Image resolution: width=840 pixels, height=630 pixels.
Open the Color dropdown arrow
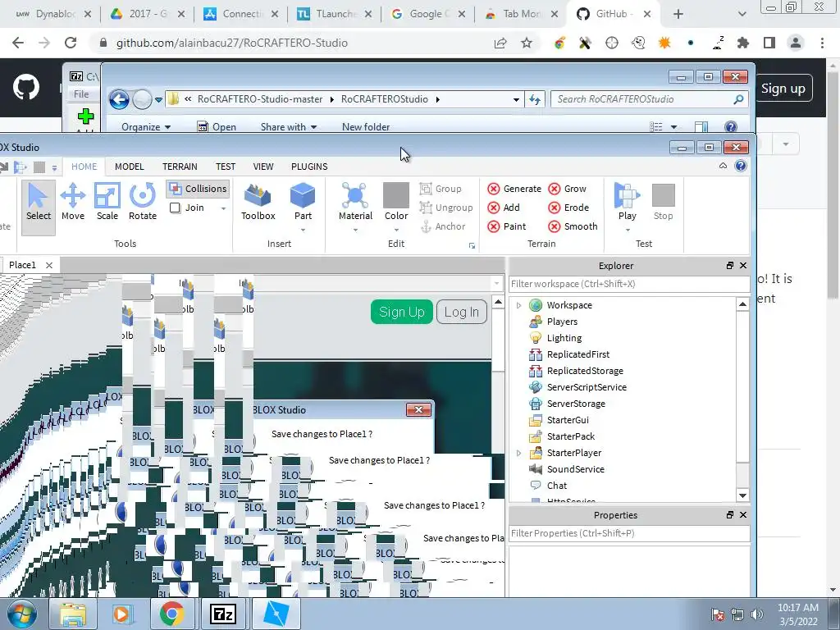(x=396, y=231)
